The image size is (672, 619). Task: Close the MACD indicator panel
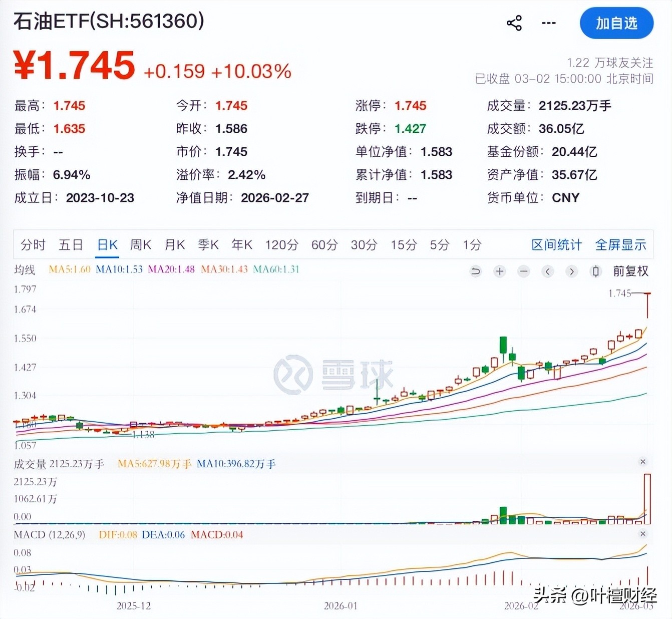[643, 534]
